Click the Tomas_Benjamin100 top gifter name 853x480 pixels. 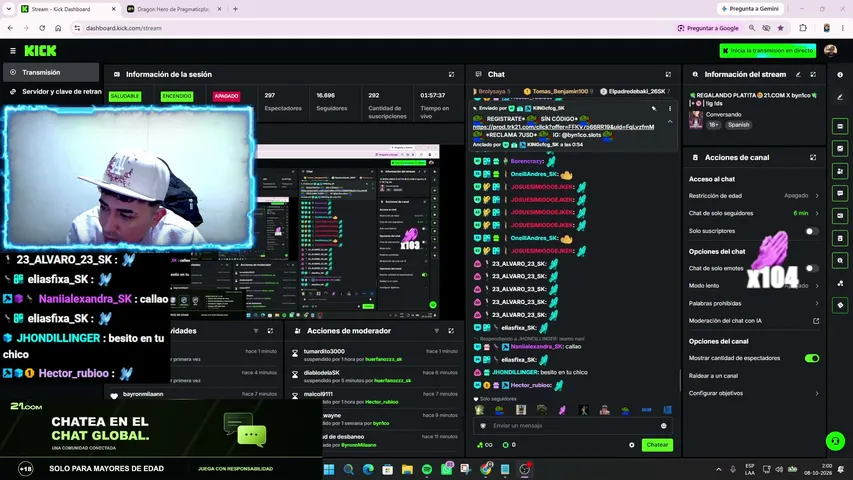click(x=560, y=91)
